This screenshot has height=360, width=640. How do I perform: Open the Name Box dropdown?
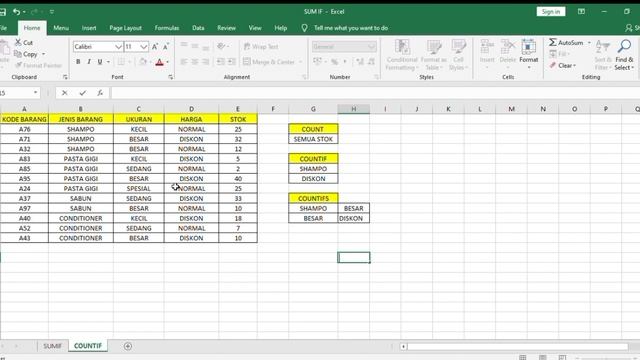tap(36, 93)
